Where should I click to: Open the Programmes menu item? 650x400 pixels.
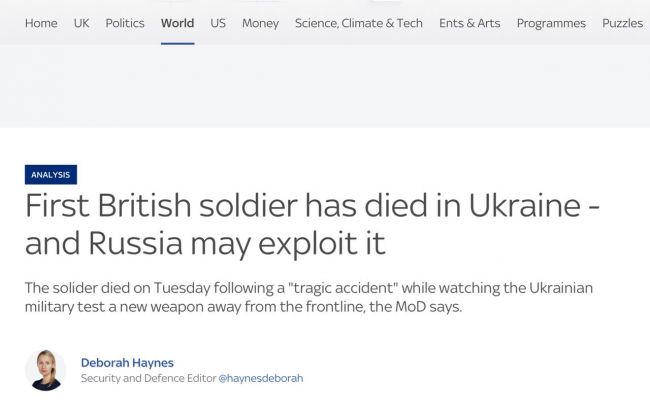pyautogui.click(x=551, y=23)
